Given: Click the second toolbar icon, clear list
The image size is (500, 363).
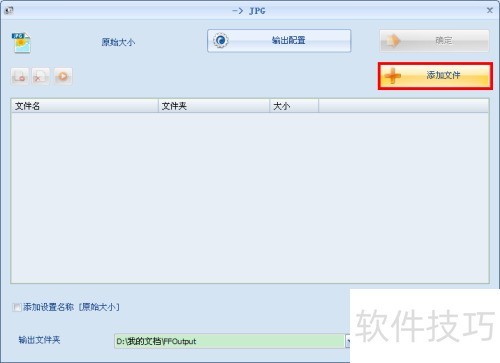Looking at the screenshot, I should (x=41, y=77).
